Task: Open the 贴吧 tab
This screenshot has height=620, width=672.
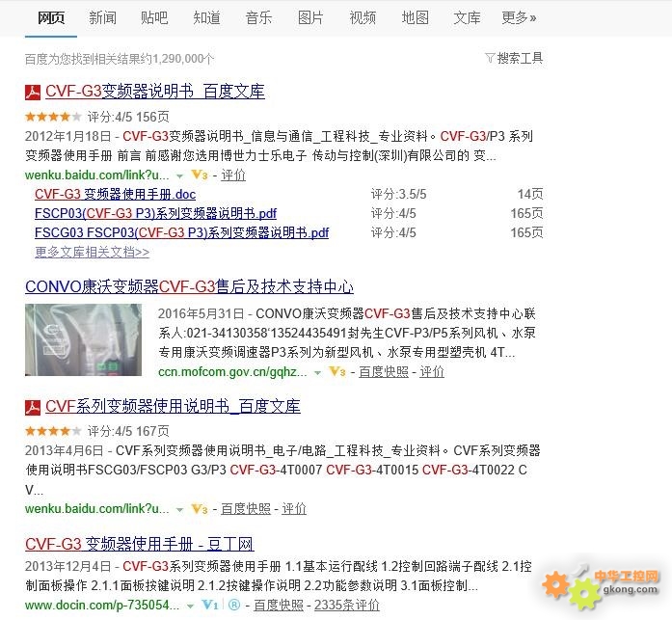Action: (154, 18)
